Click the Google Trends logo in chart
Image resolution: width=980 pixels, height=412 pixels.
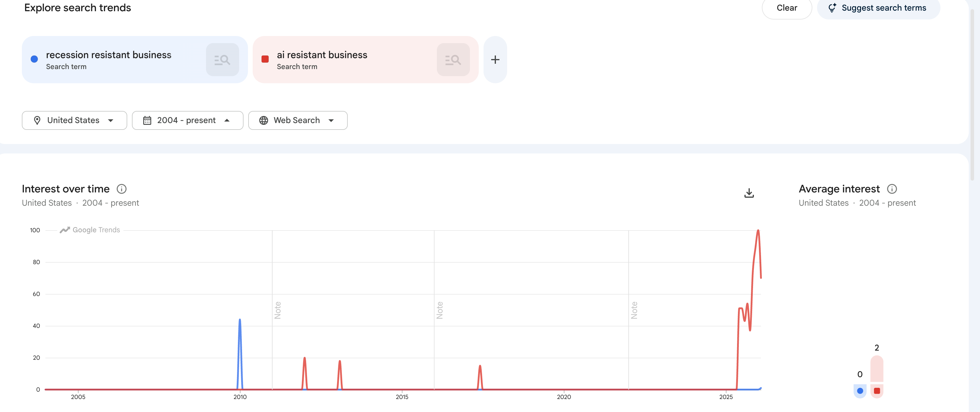point(90,230)
